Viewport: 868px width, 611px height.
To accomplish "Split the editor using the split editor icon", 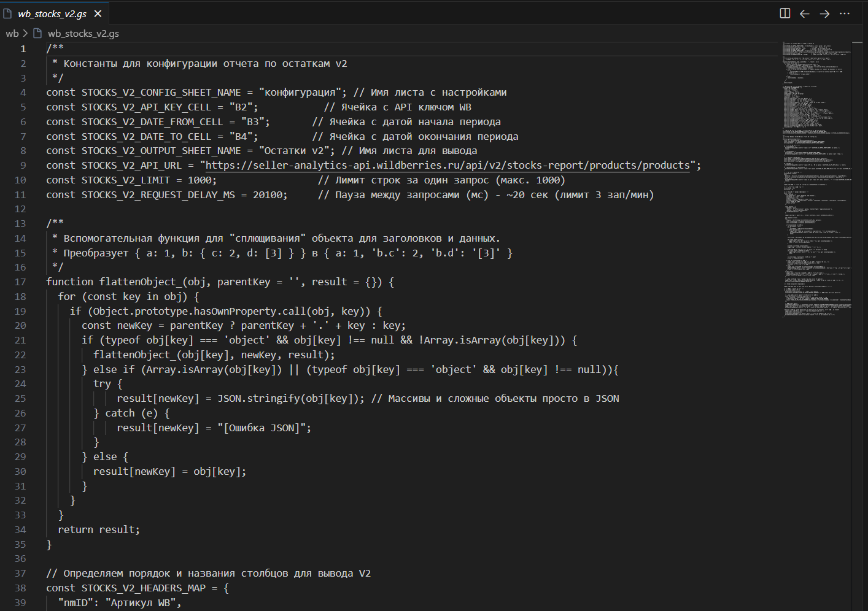I will coord(785,13).
